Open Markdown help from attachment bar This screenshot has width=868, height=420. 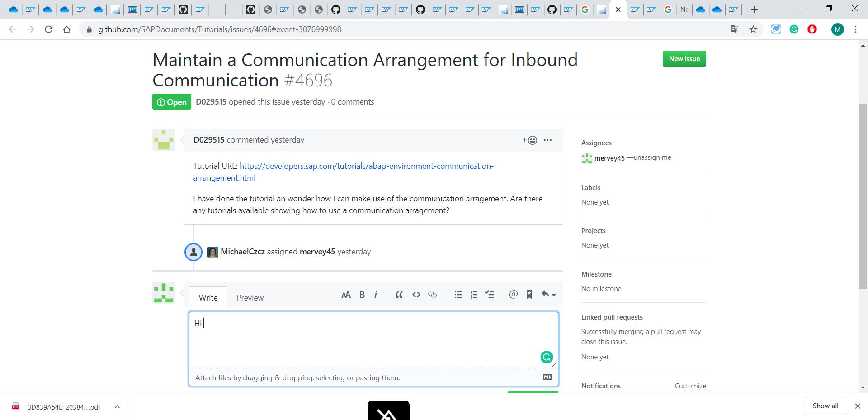pyautogui.click(x=547, y=377)
